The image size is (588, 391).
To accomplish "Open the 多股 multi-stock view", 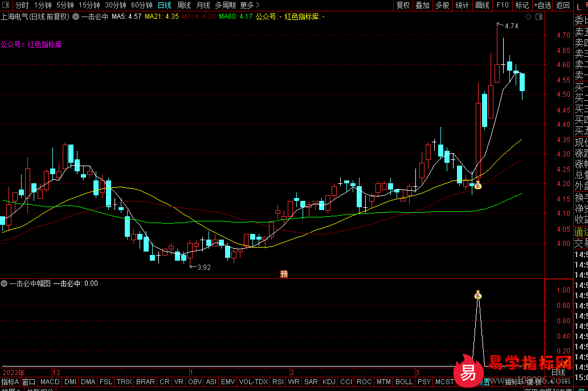I will (443, 5).
